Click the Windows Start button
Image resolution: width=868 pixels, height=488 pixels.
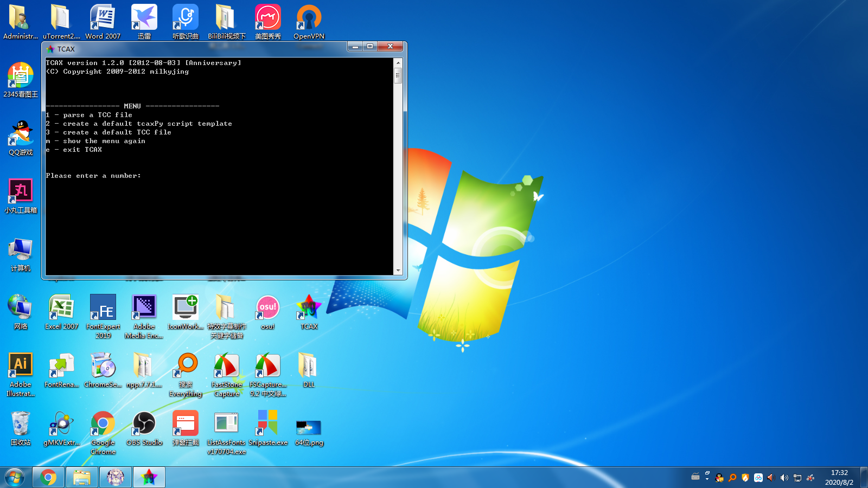(15, 478)
